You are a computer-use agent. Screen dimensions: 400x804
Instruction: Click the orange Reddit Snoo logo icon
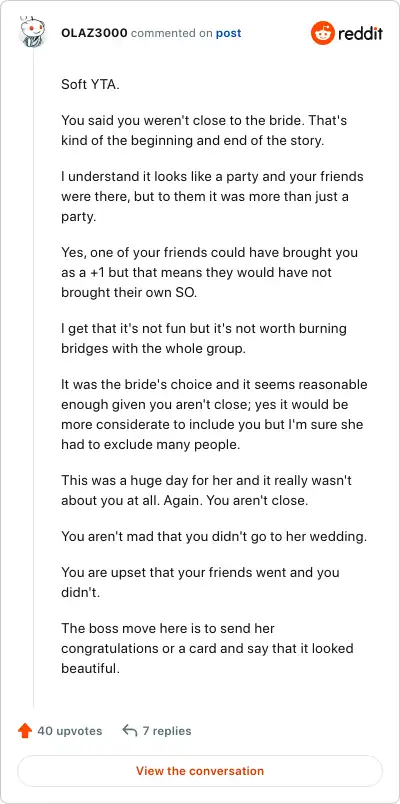click(323, 33)
